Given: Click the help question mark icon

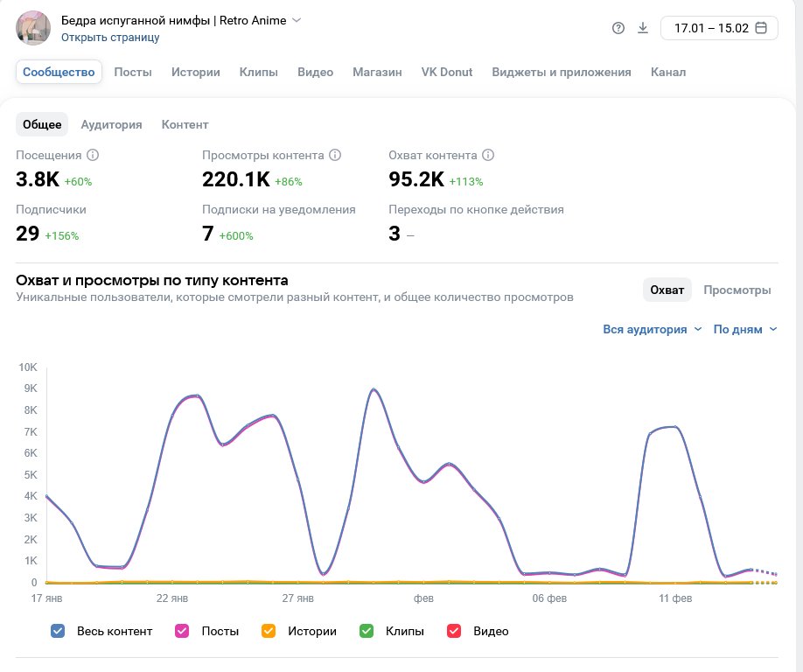Looking at the screenshot, I should click(x=618, y=28).
